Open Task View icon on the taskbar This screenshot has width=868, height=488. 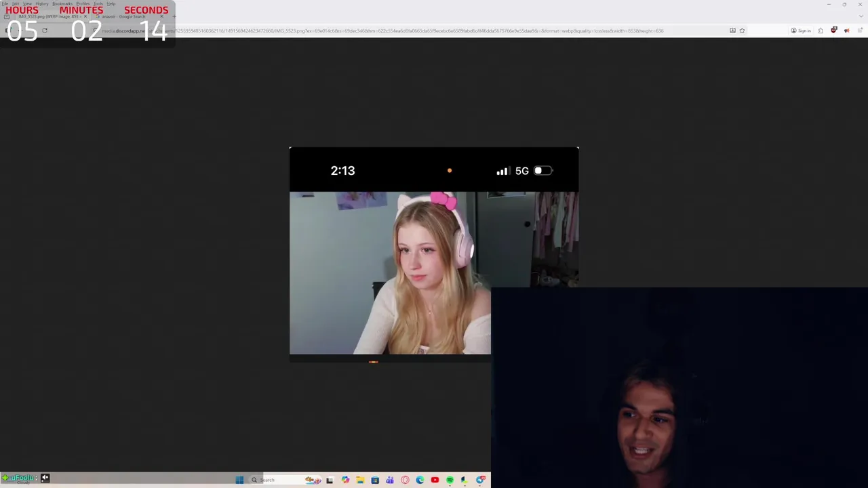click(x=330, y=480)
